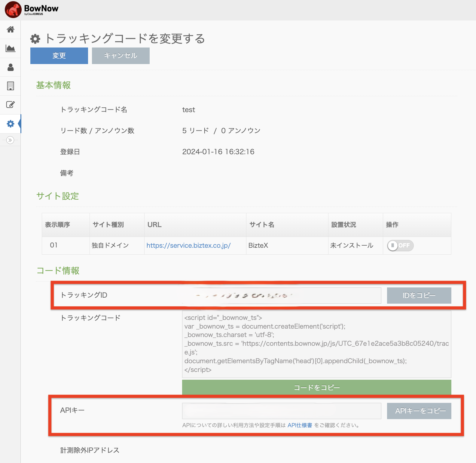Click the registration date 2024-01-16 16:32:16
This screenshot has height=463, width=476.
[218, 152]
